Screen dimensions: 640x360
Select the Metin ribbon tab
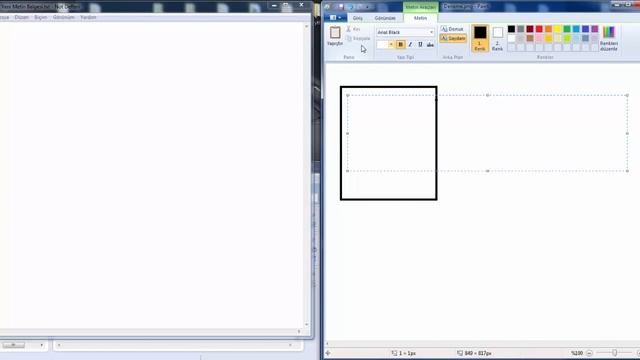pos(420,18)
